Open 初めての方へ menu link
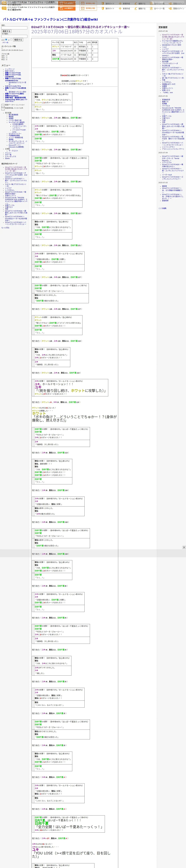The image size is (186, 868). [x=10, y=71]
